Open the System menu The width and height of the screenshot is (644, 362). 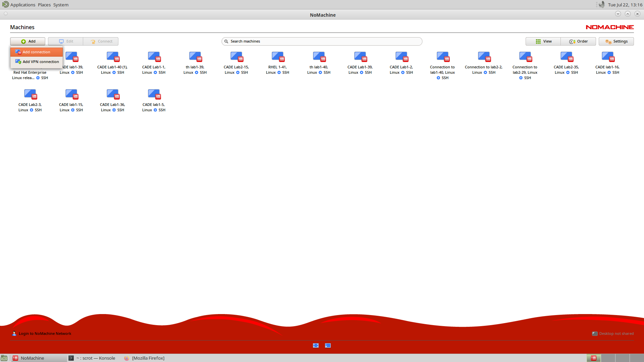click(x=61, y=5)
